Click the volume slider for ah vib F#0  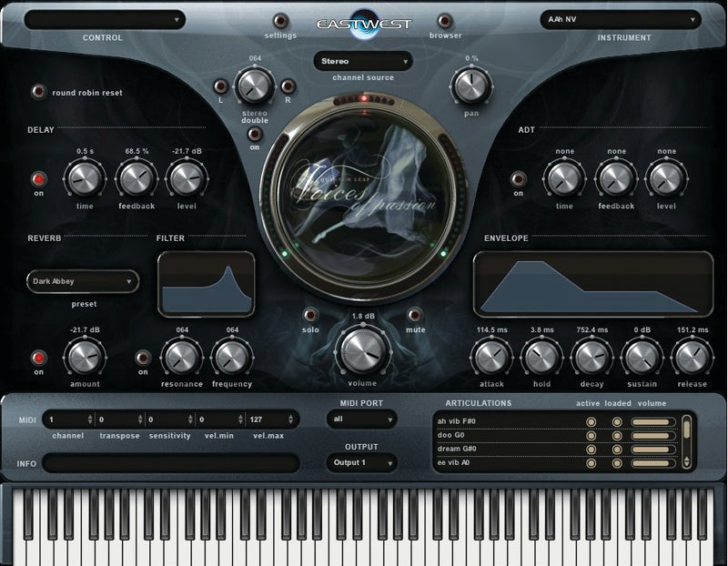pyautogui.click(x=652, y=422)
